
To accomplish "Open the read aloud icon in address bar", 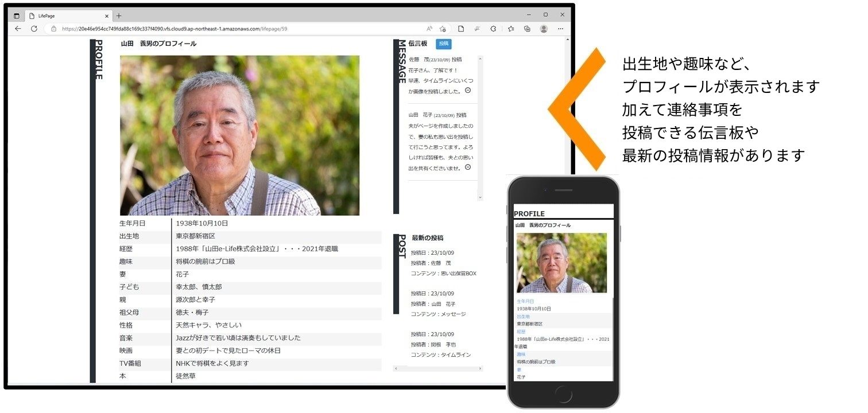I will point(429,29).
